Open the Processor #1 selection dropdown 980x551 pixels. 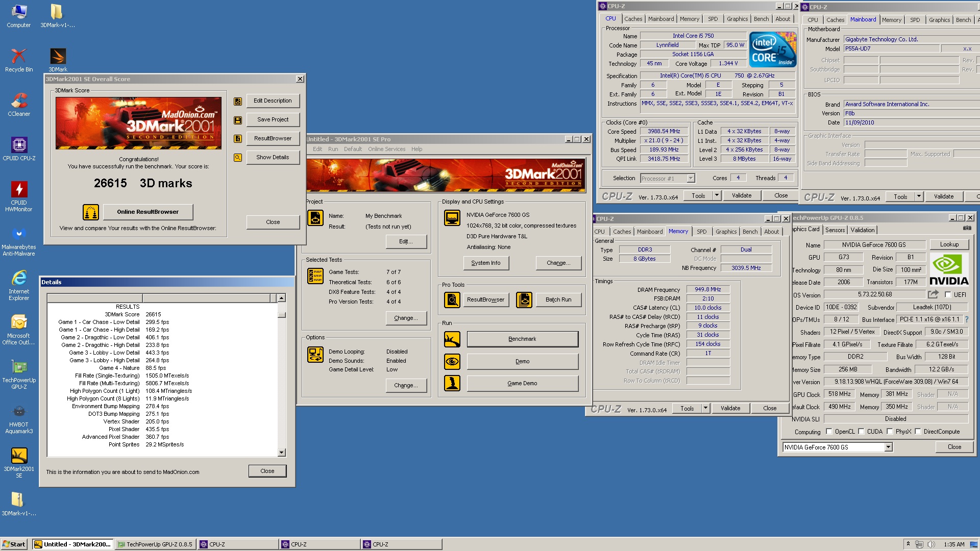pyautogui.click(x=691, y=179)
